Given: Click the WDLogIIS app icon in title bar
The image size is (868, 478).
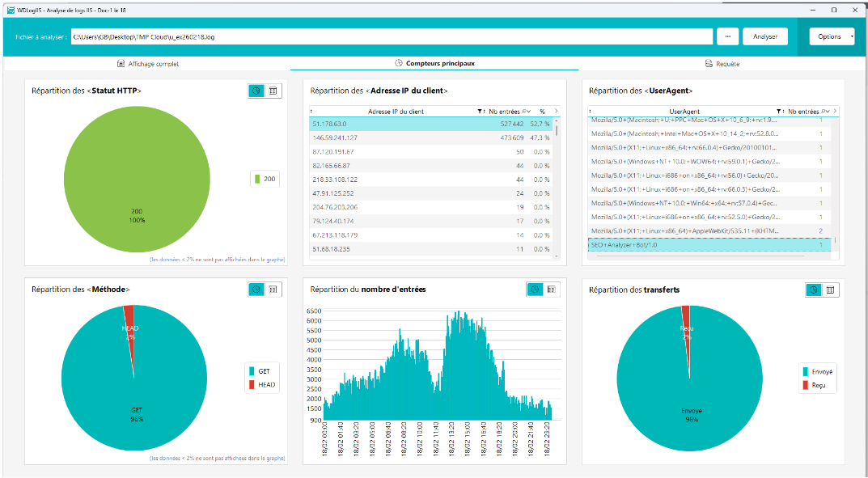Looking at the screenshot, I should tap(11, 10).
